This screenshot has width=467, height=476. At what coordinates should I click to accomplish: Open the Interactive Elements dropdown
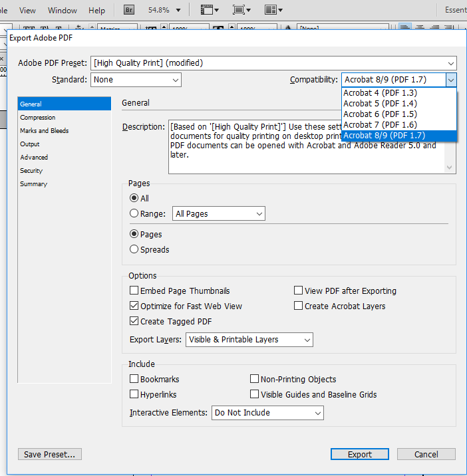click(317, 413)
